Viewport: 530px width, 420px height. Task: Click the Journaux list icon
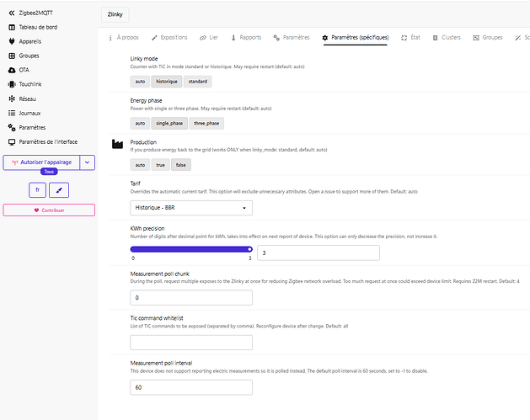point(12,113)
